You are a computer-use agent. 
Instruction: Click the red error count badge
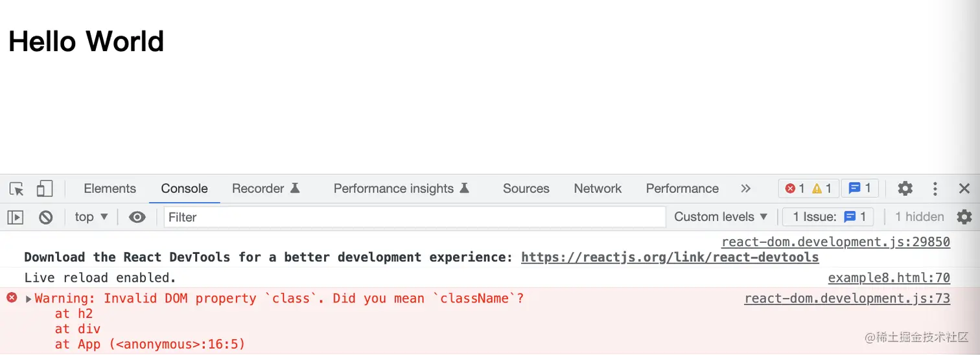click(795, 189)
